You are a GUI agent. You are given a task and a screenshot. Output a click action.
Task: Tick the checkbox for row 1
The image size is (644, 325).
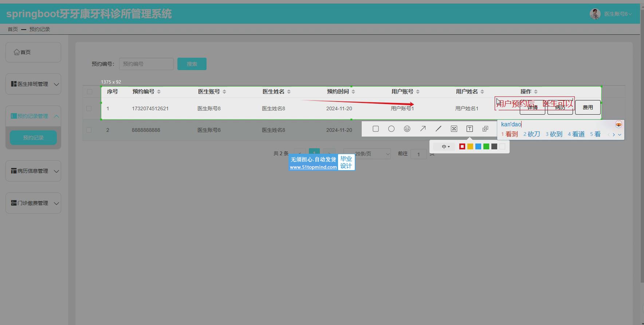[x=89, y=109]
